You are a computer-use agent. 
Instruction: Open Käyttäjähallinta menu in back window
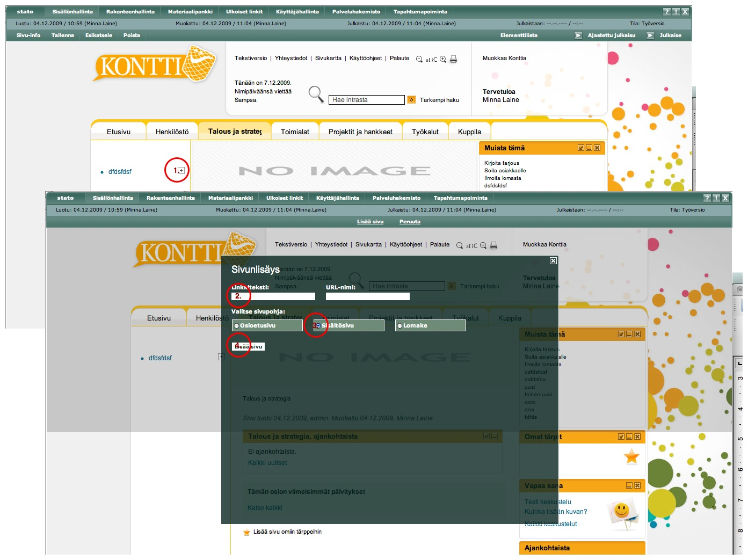[x=297, y=11]
